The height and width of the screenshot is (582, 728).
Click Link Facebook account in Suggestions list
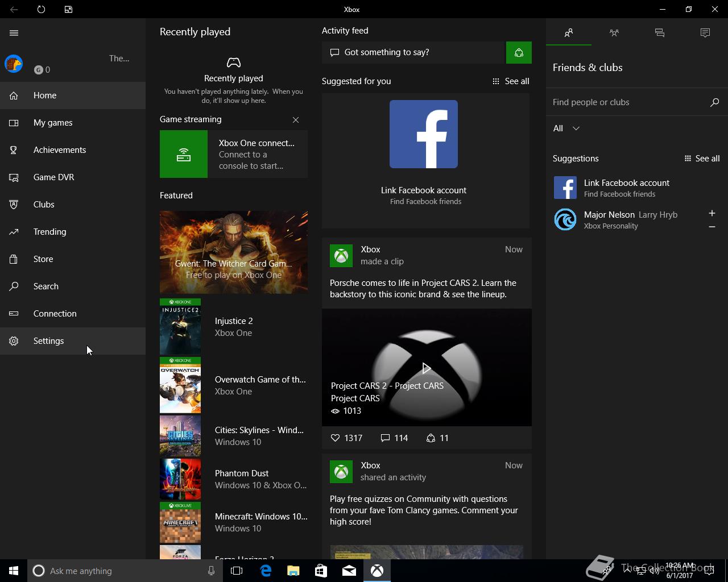pyautogui.click(x=637, y=188)
